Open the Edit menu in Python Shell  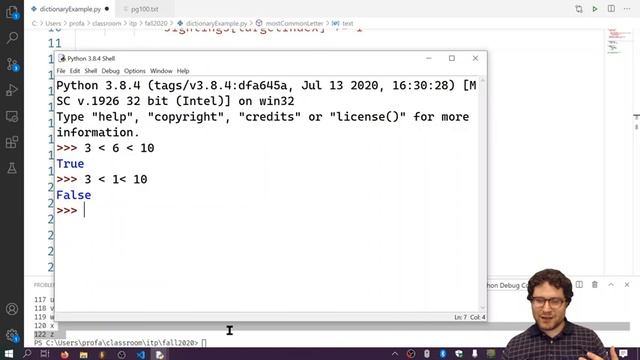(75, 71)
